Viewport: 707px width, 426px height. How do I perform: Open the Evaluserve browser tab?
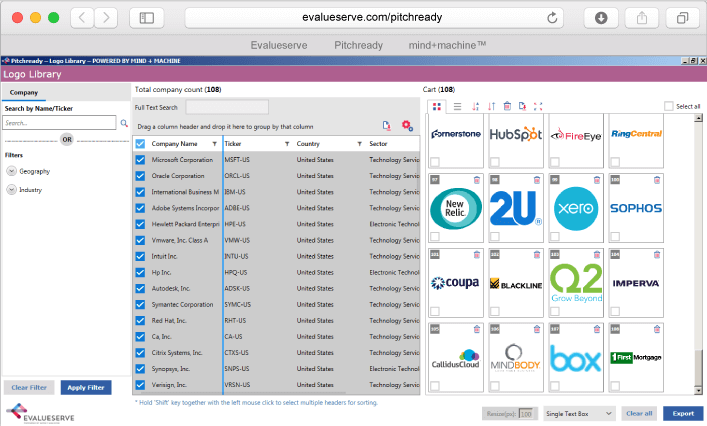point(279,45)
